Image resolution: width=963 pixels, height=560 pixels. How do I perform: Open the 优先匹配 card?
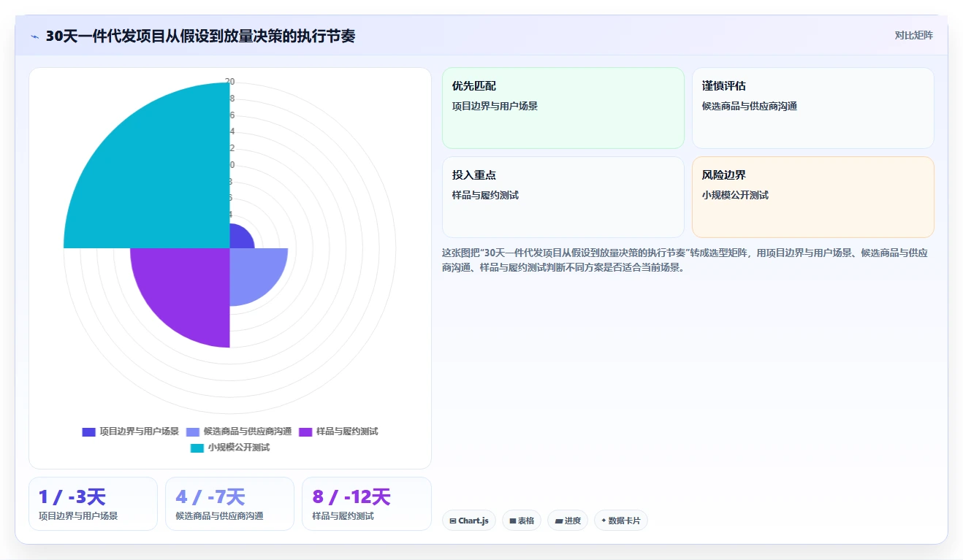pyautogui.click(x=563, y=108)
